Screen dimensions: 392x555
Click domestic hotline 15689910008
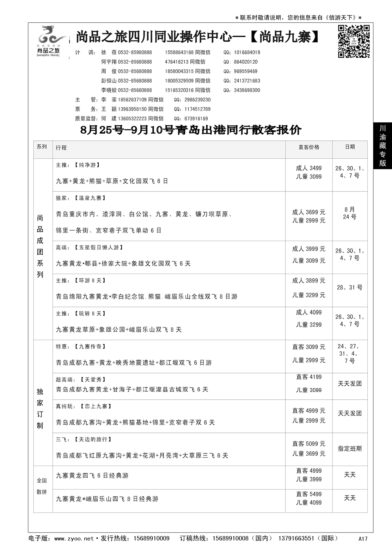230,538
